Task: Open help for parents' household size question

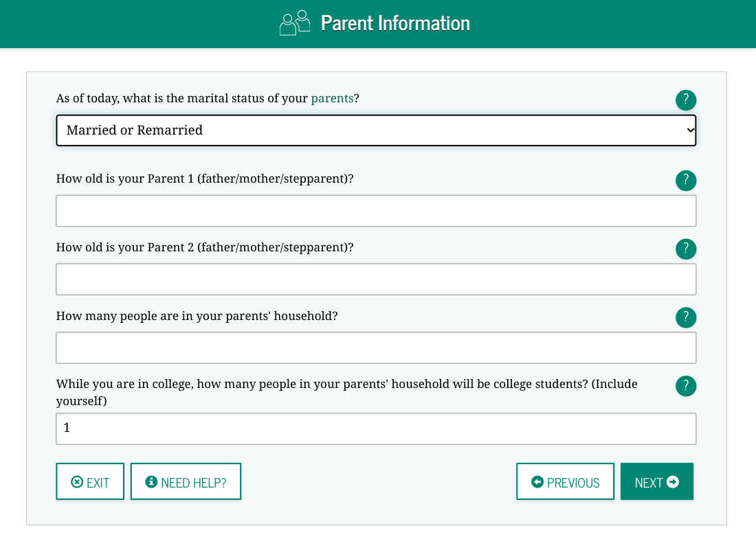Action: (x=686, y=317)
